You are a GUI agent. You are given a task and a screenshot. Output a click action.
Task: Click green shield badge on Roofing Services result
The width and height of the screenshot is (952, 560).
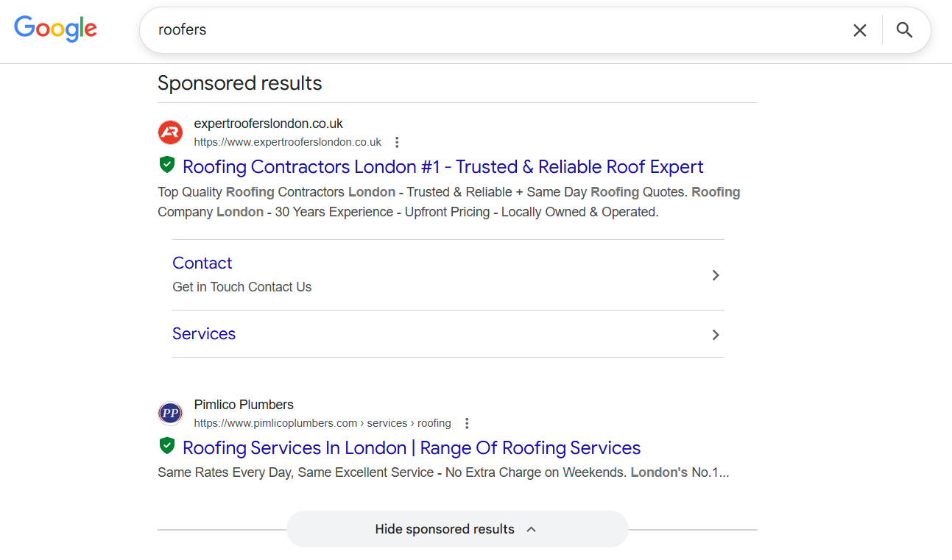click(x=167, y=446)
